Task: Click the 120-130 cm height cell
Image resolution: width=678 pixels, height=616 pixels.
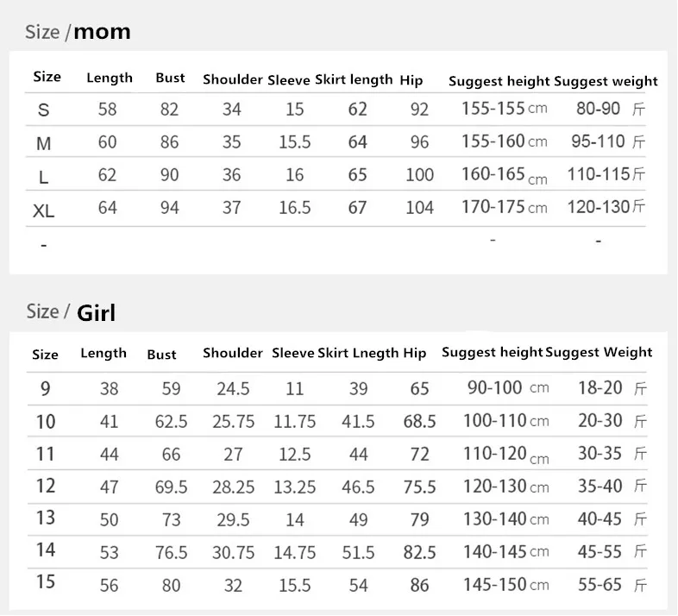Action: (505, 487)
